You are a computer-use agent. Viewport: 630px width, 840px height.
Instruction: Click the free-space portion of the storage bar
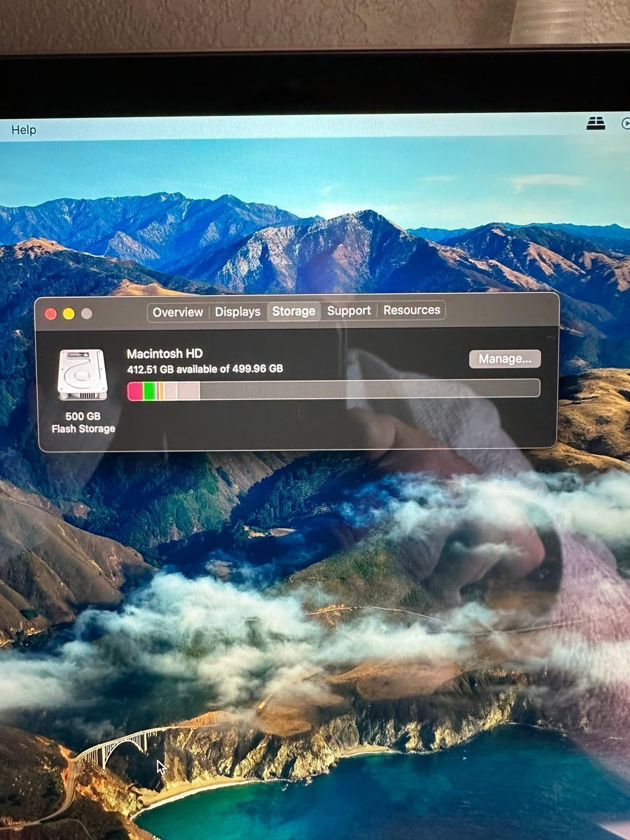click(370, 389)
